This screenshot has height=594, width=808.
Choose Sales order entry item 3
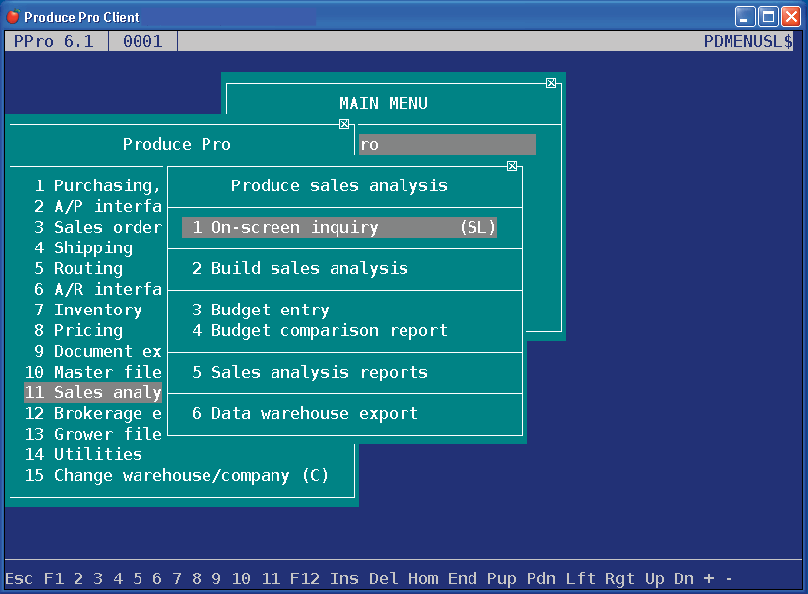[98, 227]
